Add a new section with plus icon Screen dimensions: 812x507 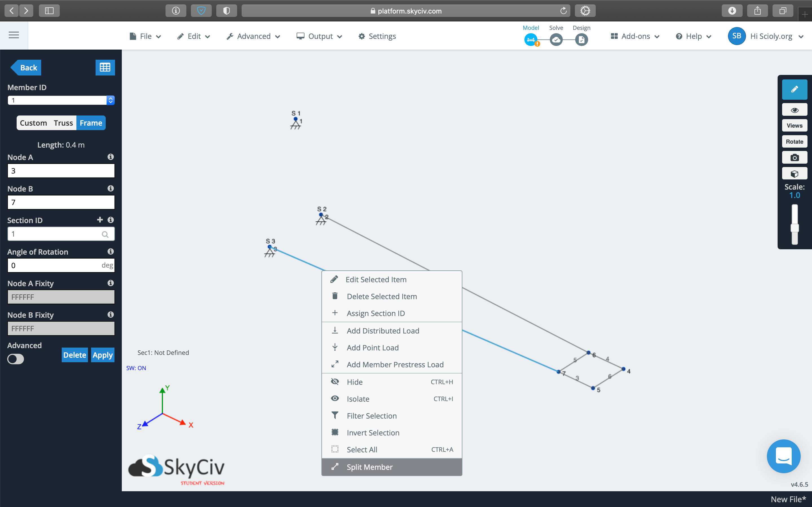100,220
